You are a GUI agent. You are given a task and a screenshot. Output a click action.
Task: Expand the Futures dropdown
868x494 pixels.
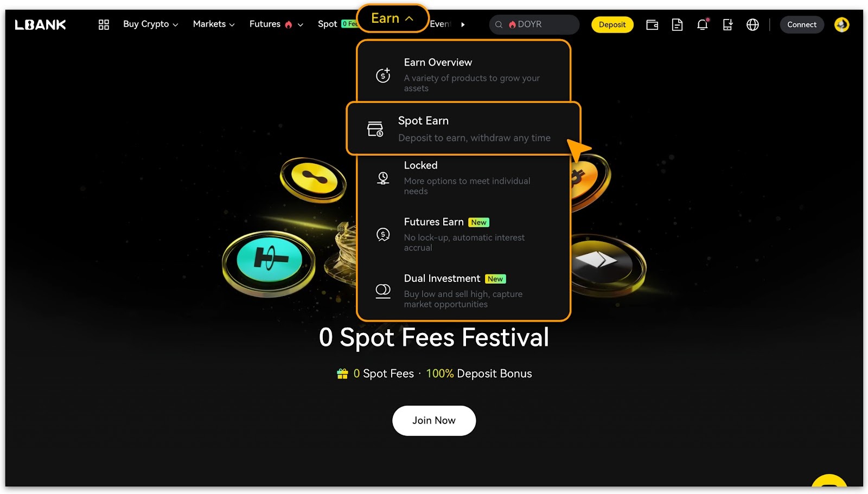tap(276, 24)
